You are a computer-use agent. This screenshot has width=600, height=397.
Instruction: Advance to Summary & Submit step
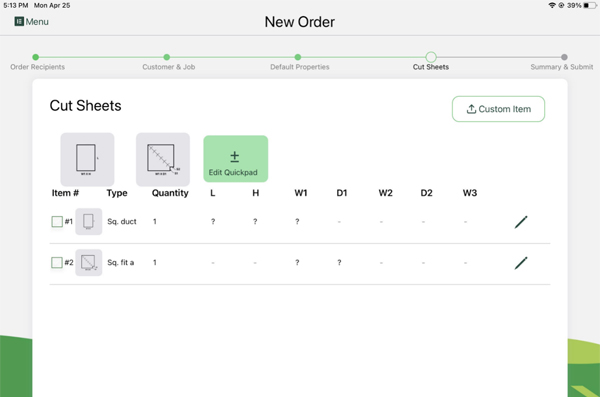pos(564,57)
